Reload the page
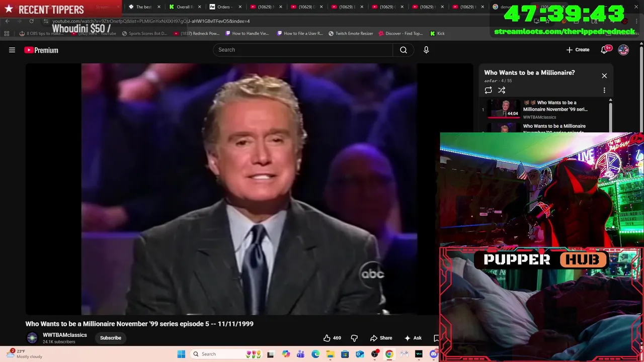Screen dimensions: 644x362 31,21
